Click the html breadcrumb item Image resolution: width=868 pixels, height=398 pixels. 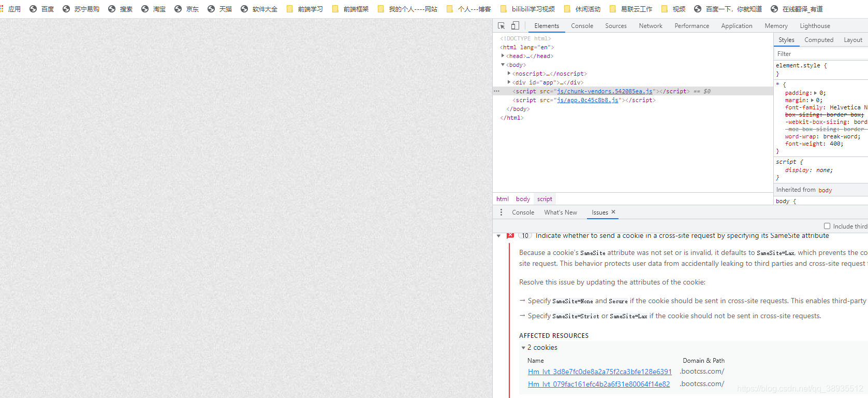click(x=503, y=199)
